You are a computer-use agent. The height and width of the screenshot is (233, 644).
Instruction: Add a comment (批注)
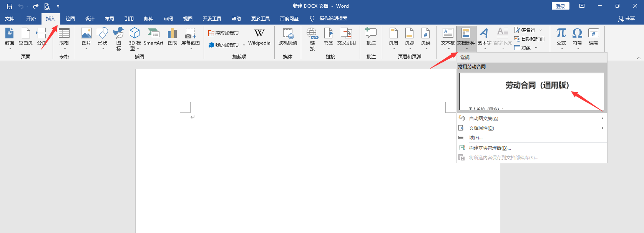click(x=371, y=37)
